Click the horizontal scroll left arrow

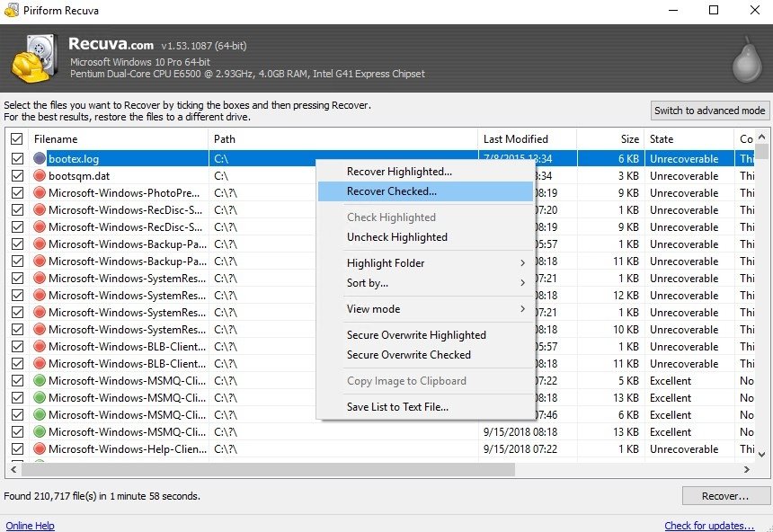(x=13, y=469)
